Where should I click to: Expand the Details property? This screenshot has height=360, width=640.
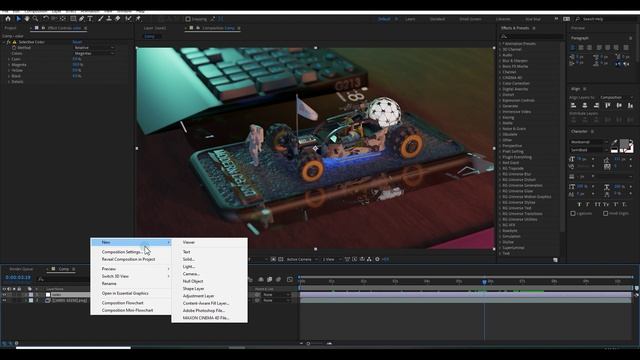point(9,82)
